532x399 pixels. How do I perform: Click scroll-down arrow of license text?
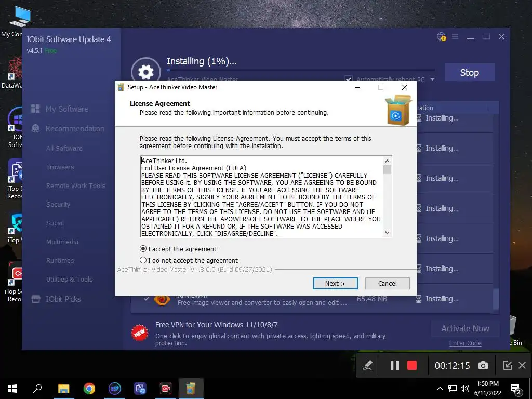click(387, 233)
